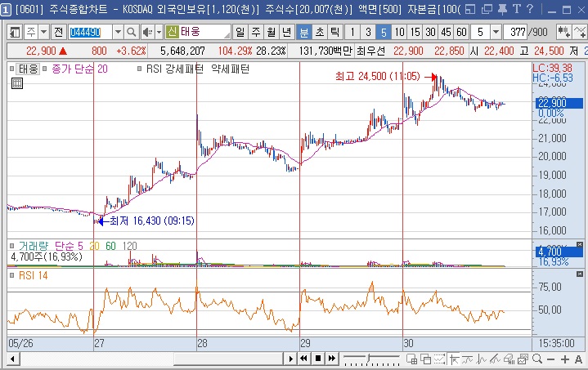Click the pin window icon in title bar
The width and height of the screenshot is (588, 370).
pyautogui.click(x=502, y=9)
